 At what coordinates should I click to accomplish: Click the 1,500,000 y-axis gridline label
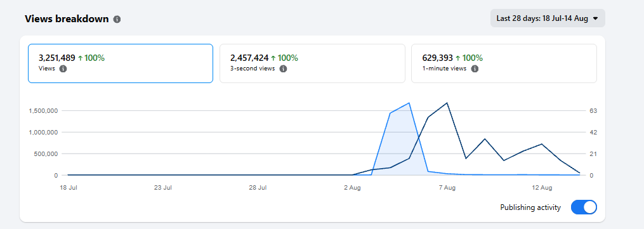click(43, 111)
